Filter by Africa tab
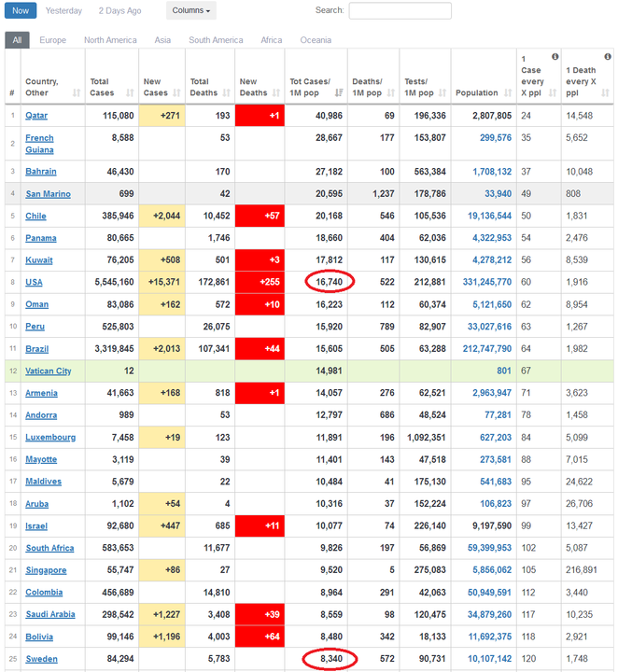 [272, 40]
